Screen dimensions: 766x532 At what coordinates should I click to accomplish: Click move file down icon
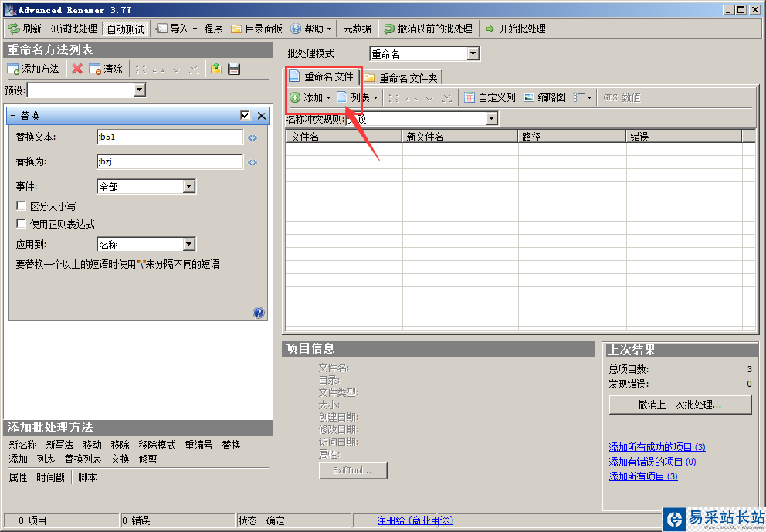click(429, 98)
